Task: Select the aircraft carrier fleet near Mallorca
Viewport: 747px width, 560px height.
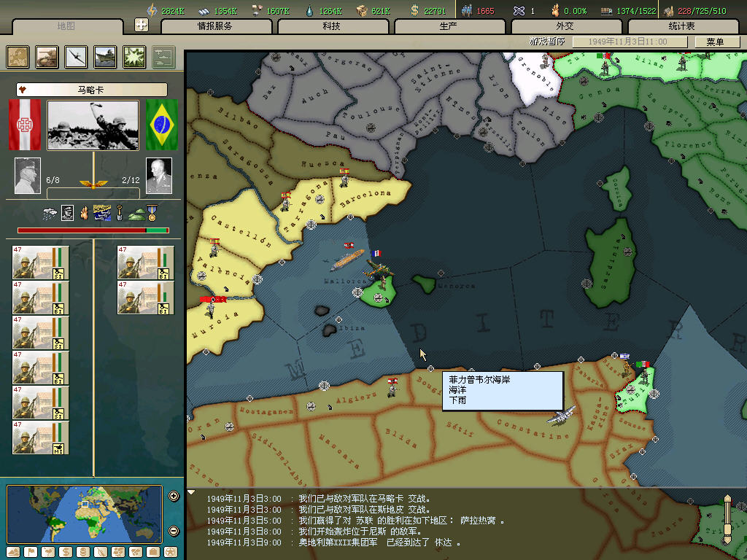Action: [347, 260]
